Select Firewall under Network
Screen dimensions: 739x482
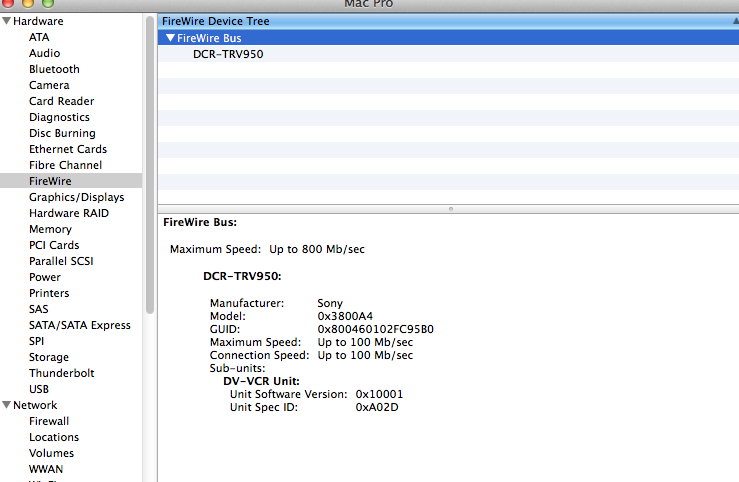click(49, 422)
